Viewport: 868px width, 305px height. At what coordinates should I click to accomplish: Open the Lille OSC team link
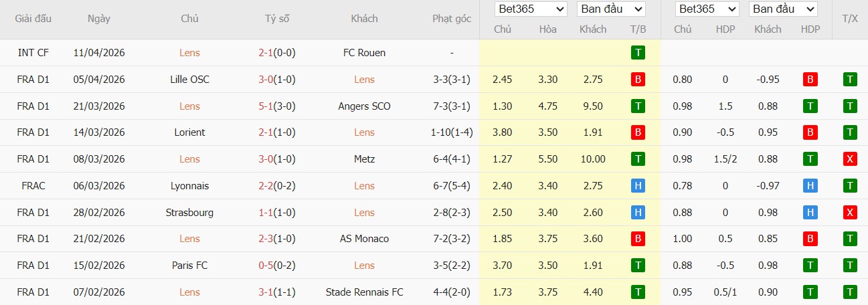click(189, 80)
